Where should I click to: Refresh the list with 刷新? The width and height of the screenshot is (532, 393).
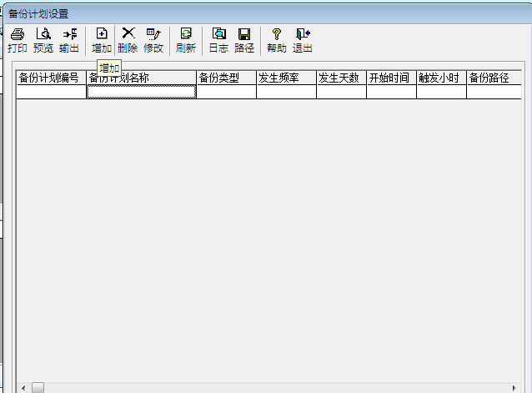coord(186,40)
